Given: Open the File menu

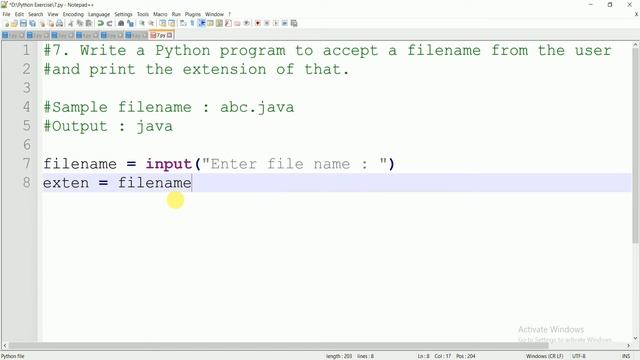Looking at the screenshot, I should point(7,14).
